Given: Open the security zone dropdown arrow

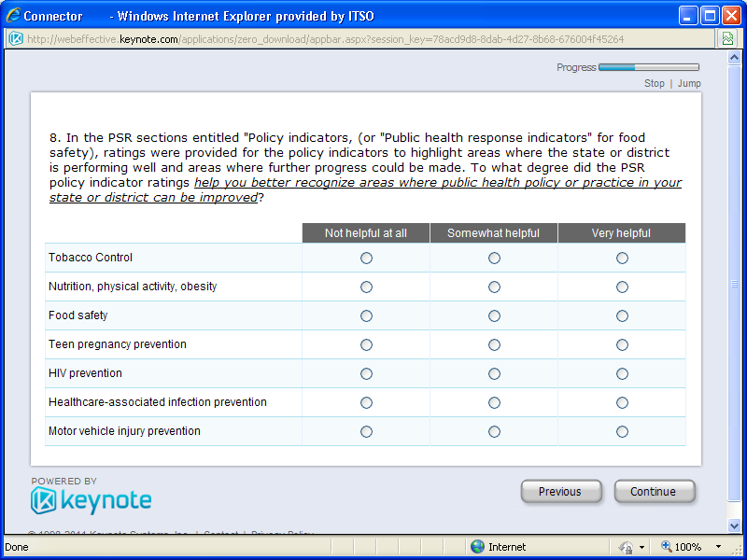Looking at the screenshot, I should [641, 547].
